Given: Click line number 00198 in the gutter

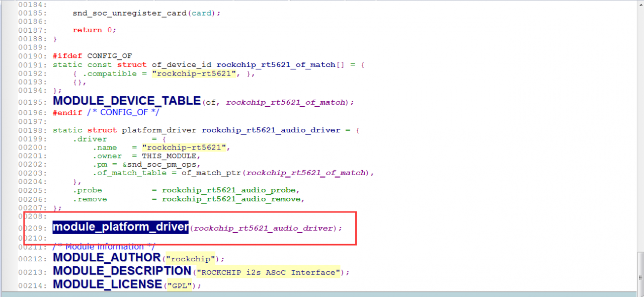Looking at the screenshot, I should pos(32,130).
